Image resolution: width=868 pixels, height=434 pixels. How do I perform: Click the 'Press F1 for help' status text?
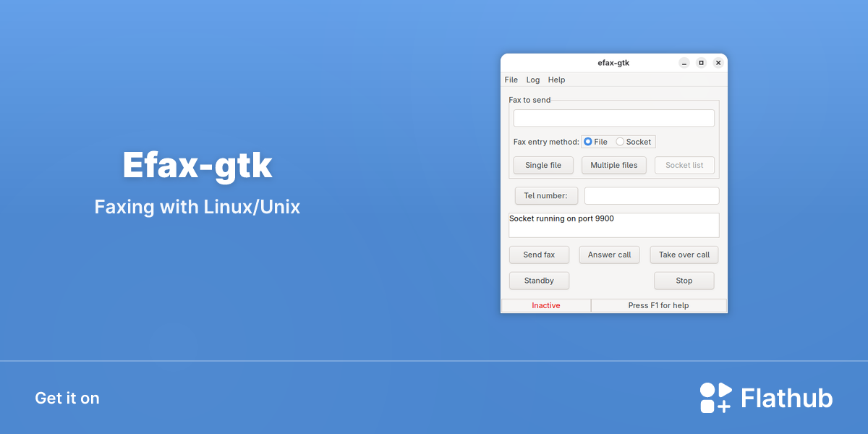click(659, 305)
